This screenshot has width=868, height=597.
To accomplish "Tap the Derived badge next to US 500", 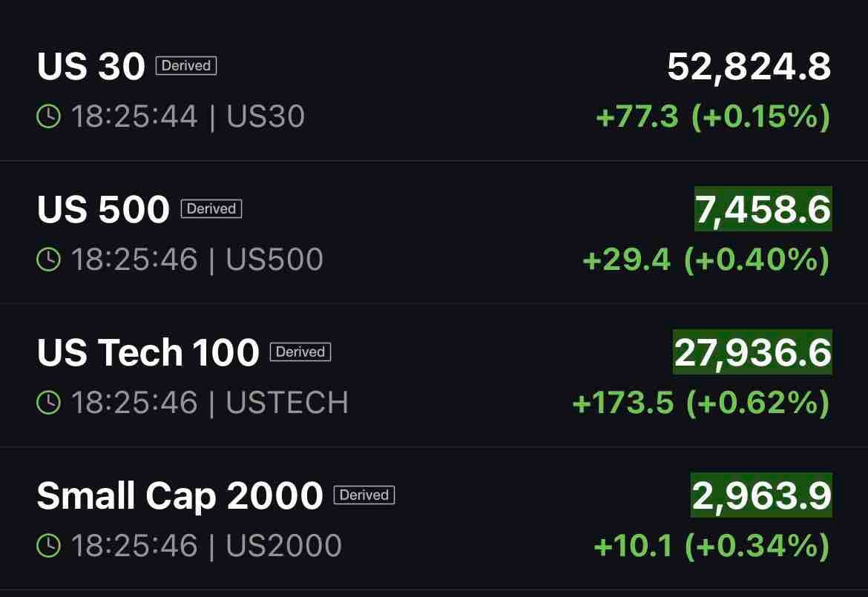I will 211,208.
